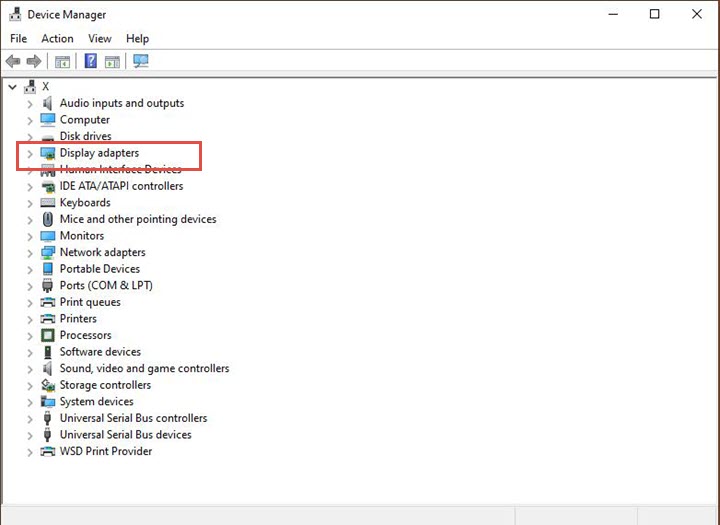Expand the Computer category chevron
The image size is (720, 525).
click(x=30, y=121)
